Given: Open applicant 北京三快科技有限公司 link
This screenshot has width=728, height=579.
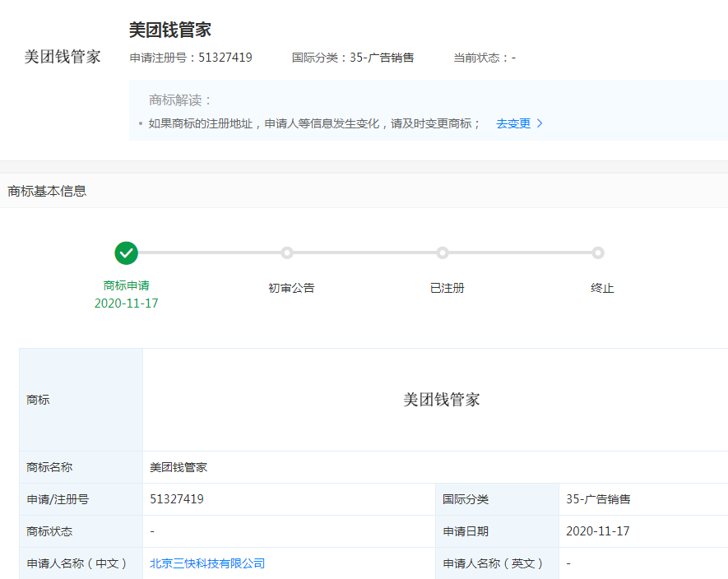Looking at the screenshot, I should coord(206,563).
